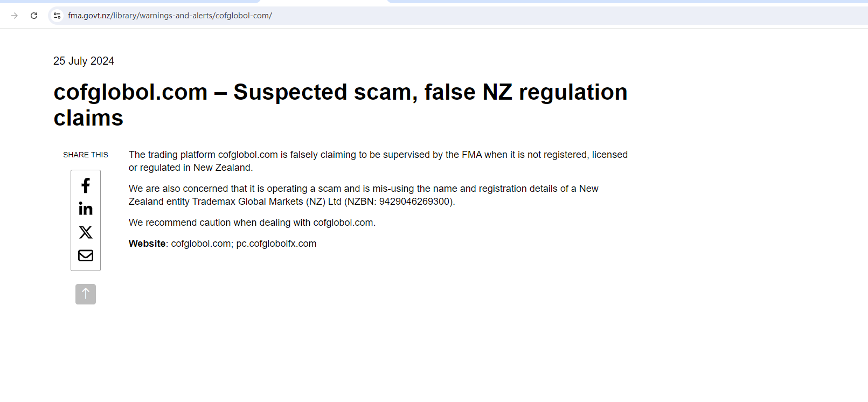Click the NZBN number 9429046269300
This screenshot has height=402, width=868.
tap(414, 202)
